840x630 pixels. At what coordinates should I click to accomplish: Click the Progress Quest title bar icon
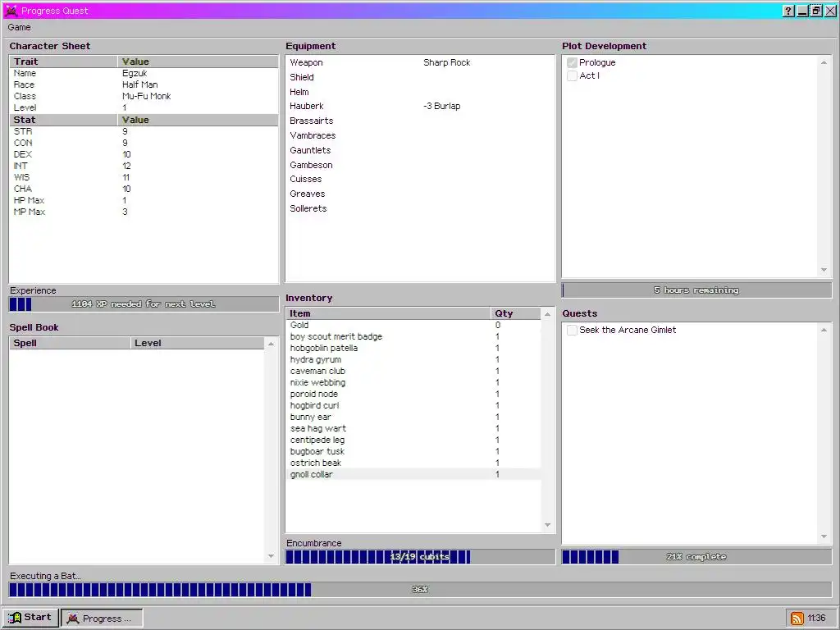tap(11, 11)
